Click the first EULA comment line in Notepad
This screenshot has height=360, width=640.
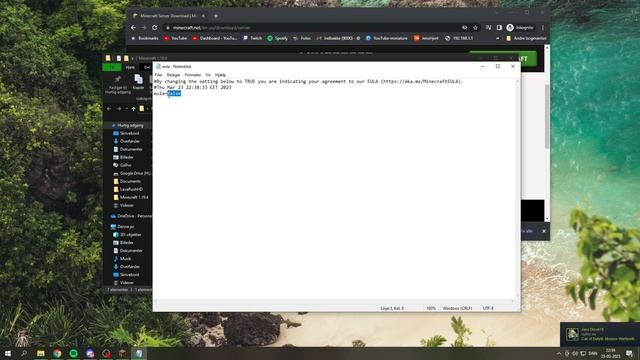click(309, 82)
